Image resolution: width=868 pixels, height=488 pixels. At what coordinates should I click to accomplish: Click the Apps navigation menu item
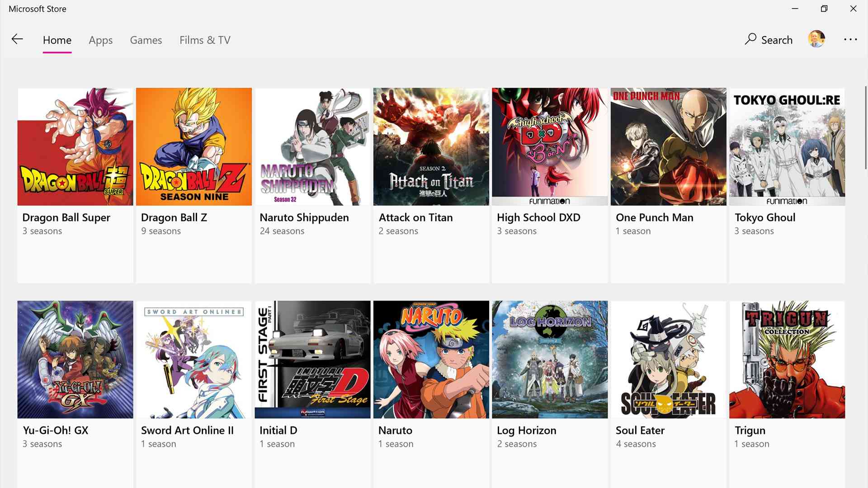100,40
